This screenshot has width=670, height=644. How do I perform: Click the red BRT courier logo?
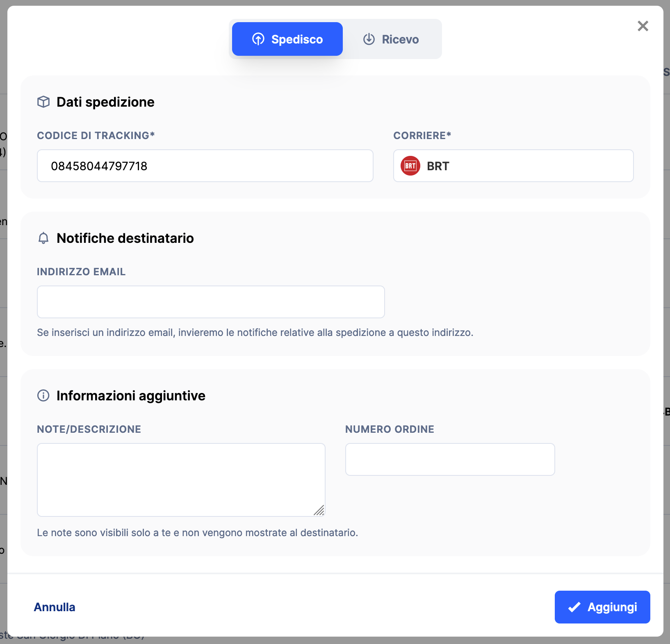click(410, 166)
